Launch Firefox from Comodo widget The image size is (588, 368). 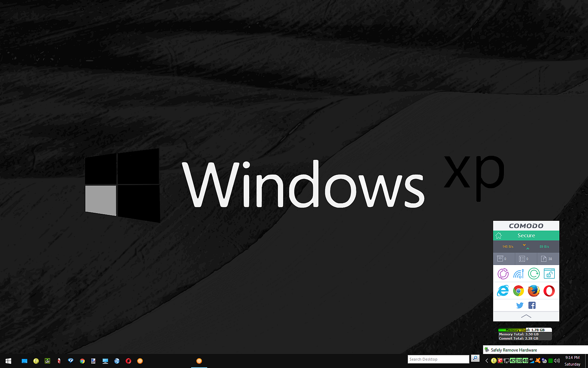[x=534, y=291]
